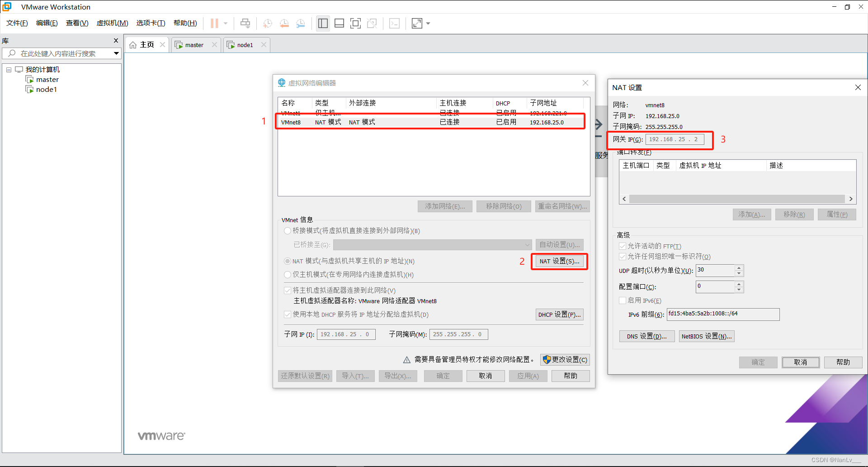Viewport: 868px width, 467px height.
Task: Click the search magnifier icon in library
Action: (12, 53)
